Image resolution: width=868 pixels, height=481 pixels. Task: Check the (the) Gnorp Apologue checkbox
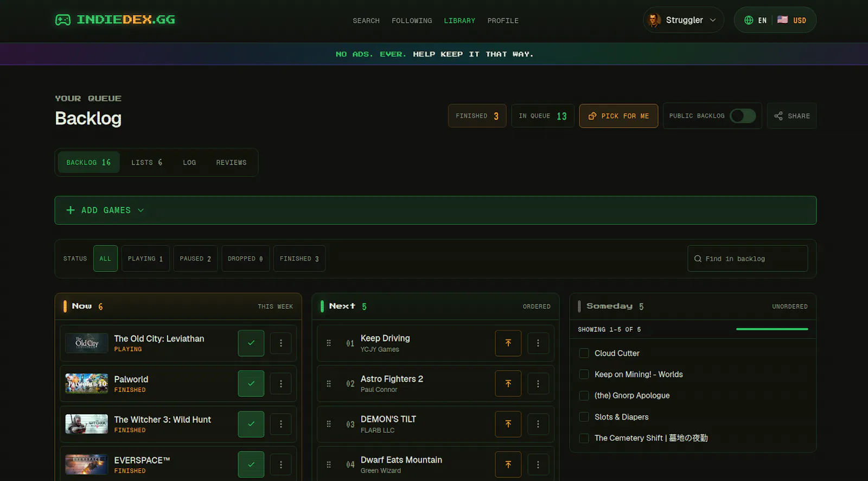(x=584, y=396)
